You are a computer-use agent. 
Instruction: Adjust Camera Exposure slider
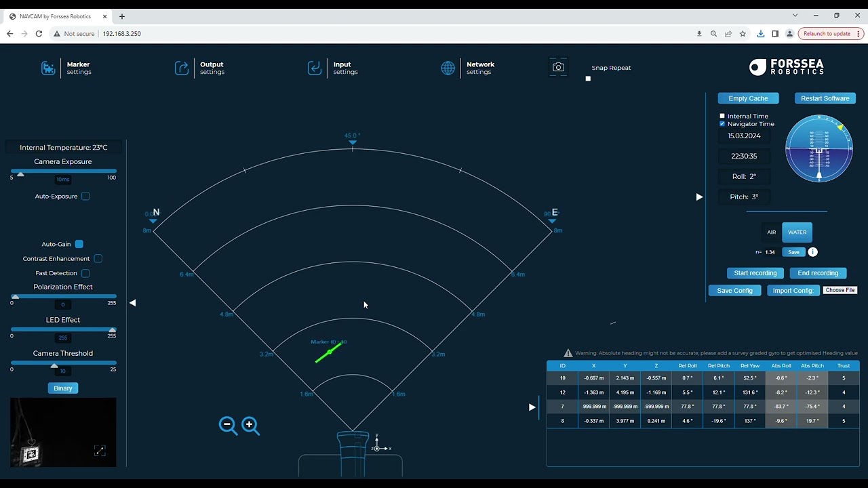[63, 172]
